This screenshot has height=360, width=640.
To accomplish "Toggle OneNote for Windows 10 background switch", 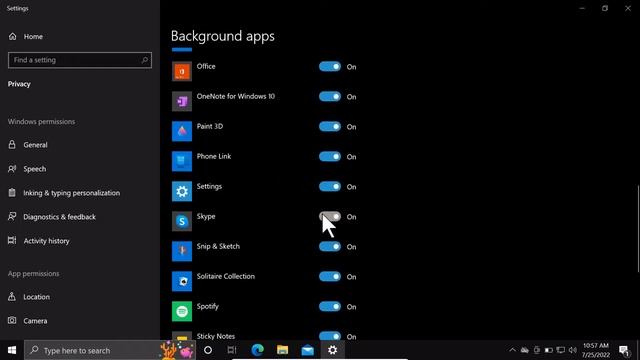I will pyautogui.click(x=330, y=96).
